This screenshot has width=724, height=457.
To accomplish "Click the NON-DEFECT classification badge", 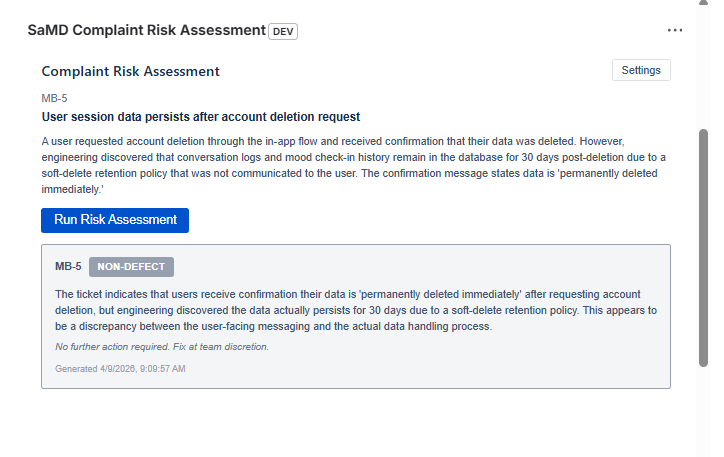I will pos(132,267).
